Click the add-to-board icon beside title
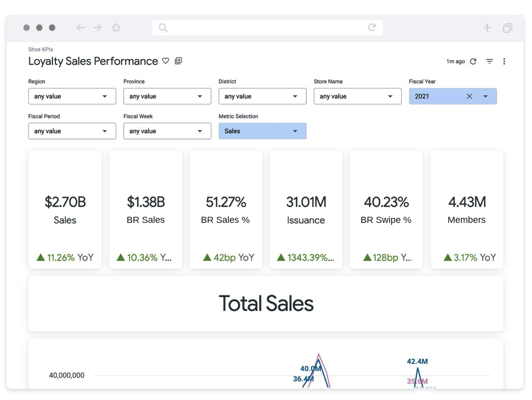The height and width of the screenshot is (400, 532). [178, 61]
